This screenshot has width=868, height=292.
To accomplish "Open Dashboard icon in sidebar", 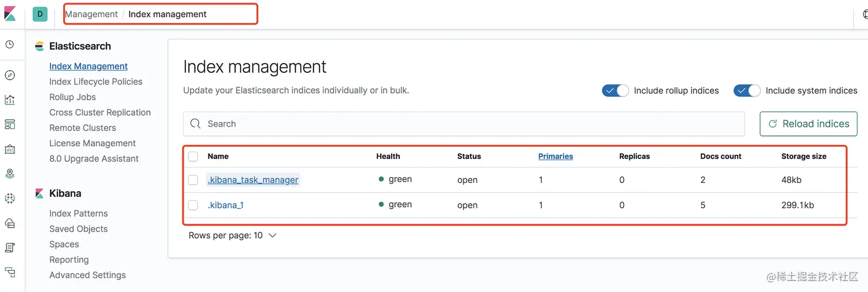I will click(x=10, y=124).
